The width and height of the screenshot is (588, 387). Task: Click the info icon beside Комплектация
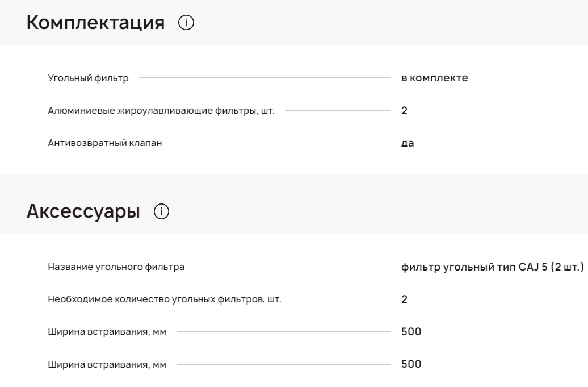(x=186, y=23)
